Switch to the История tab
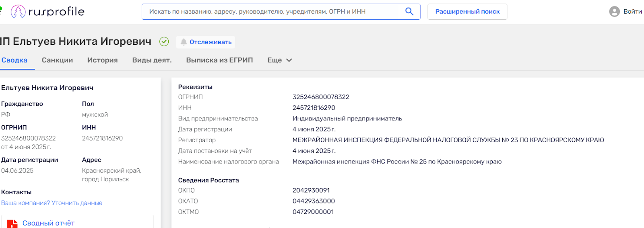 (102, 60)
